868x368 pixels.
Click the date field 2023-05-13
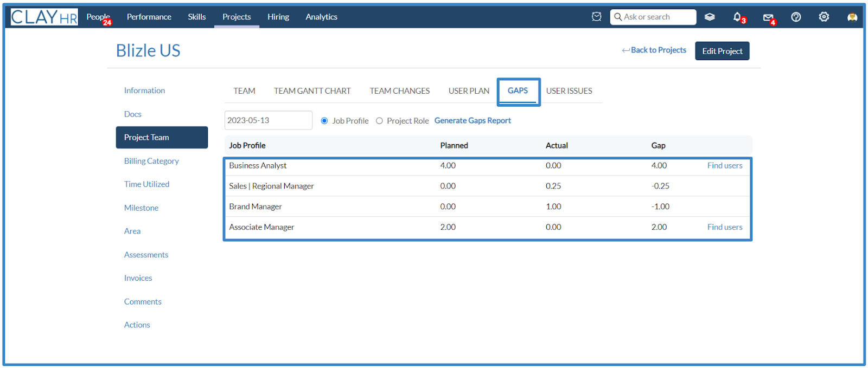269,120
